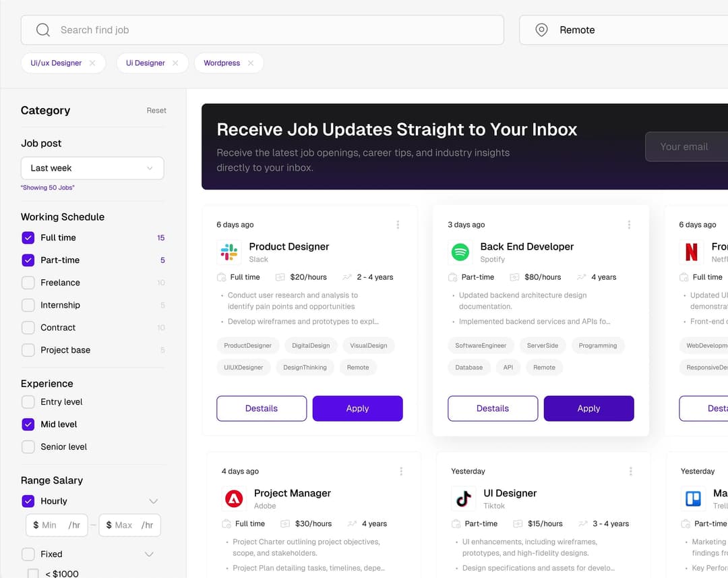Click the DigitalDesign skill tag
This screenshot has height=578, width=728.
311,346
